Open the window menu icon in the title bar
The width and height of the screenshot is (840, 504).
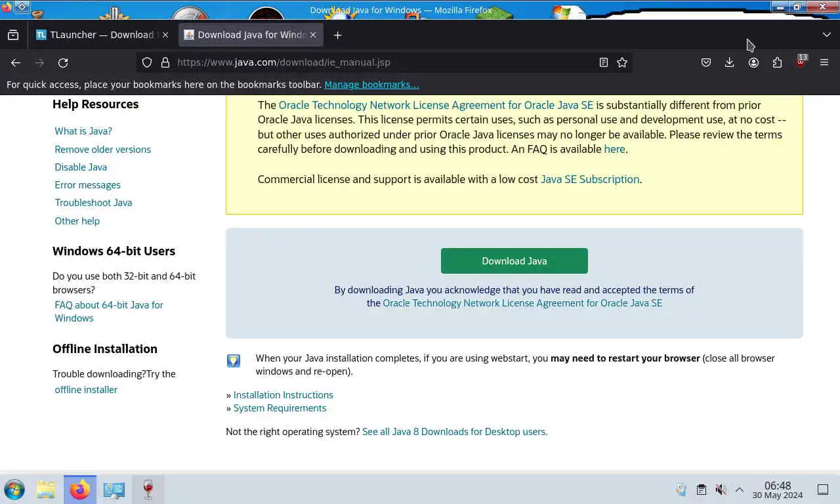click(x=21, y=7)
